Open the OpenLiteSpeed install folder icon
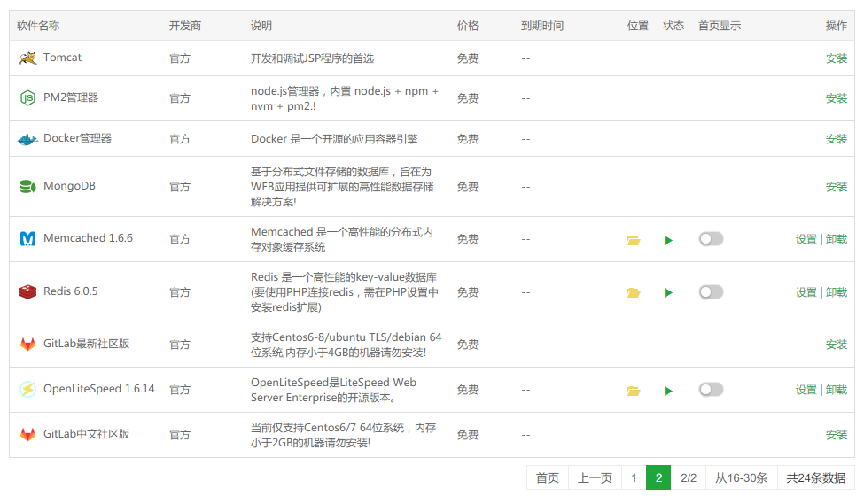864x504 pixels. point(634,392)
